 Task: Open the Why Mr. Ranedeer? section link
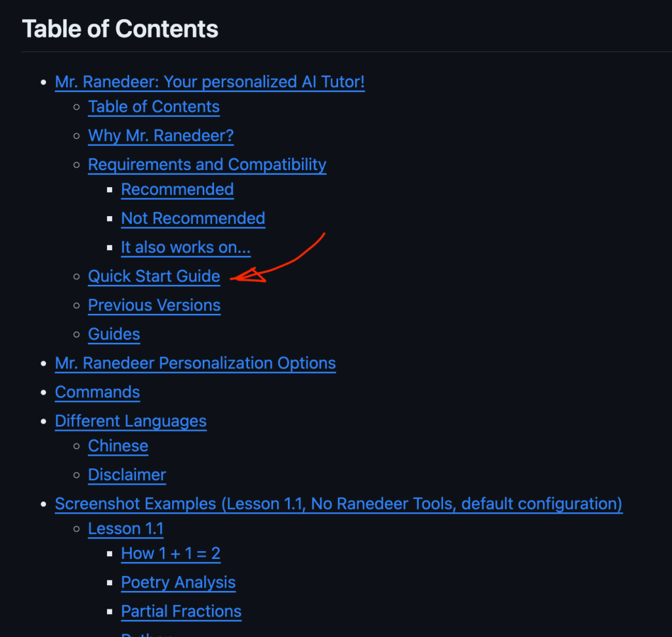[x=161, y=135]
